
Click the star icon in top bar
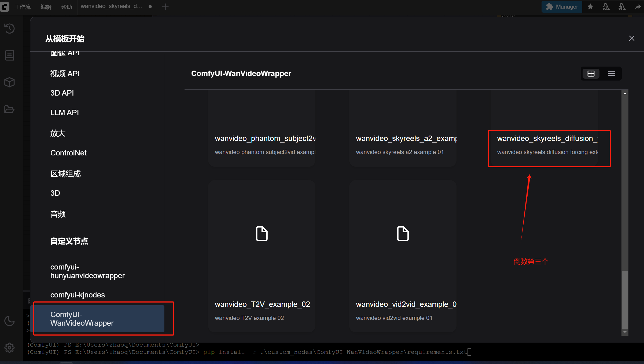(x=590, y=7)
